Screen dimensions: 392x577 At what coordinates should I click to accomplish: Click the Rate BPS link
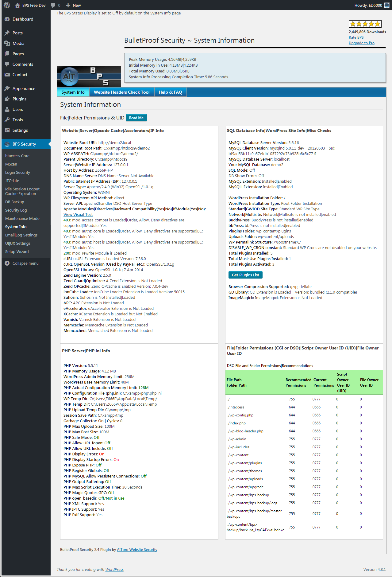356,37
